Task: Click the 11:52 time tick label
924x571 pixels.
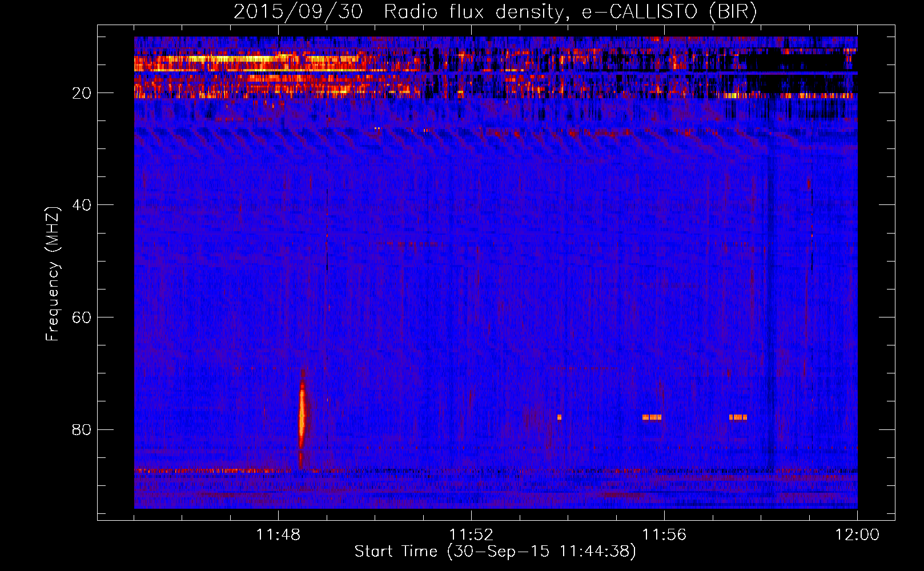Action: (471, 535)
